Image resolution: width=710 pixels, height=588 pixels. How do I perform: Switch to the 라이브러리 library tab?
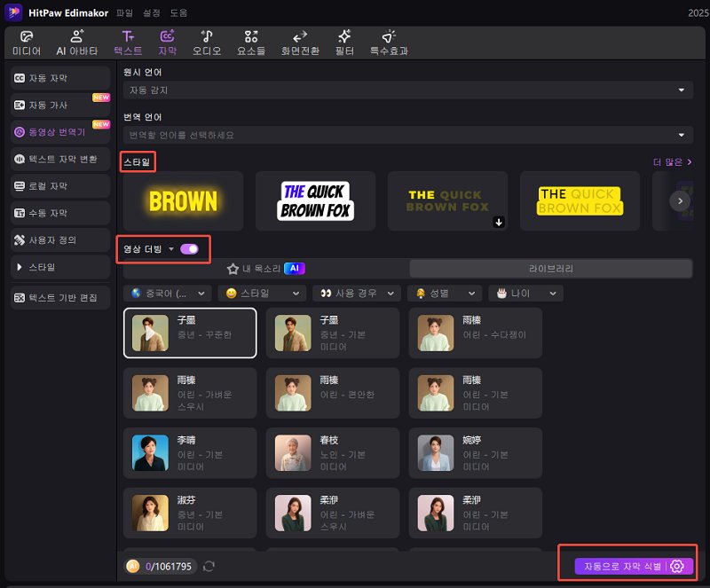click(550, 268)
